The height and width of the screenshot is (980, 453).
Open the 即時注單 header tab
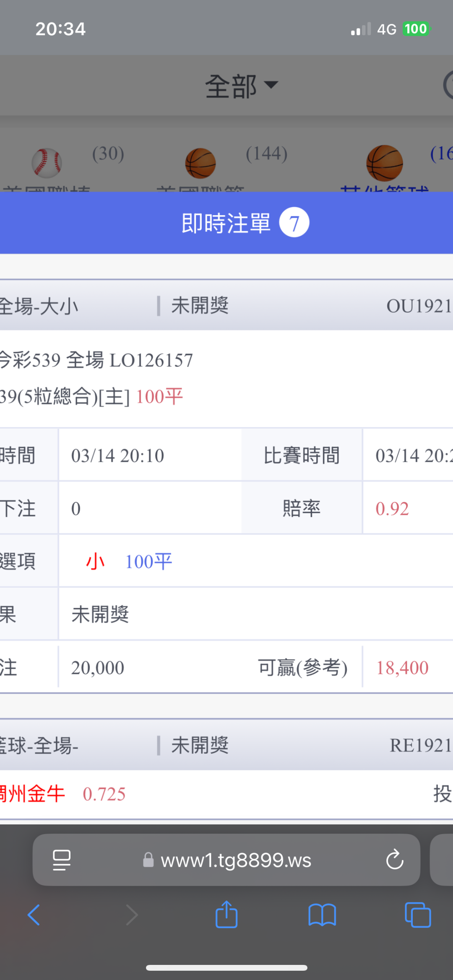[x=226, y=223]
